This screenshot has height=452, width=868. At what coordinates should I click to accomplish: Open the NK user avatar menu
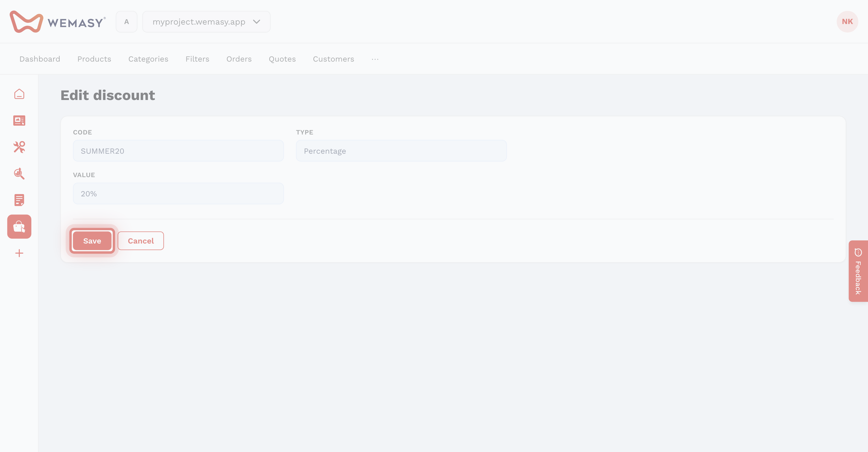[x=847, y=21]
